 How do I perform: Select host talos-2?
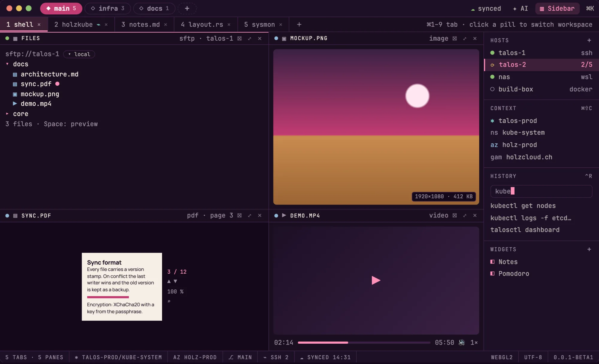(x=541, y=65)
